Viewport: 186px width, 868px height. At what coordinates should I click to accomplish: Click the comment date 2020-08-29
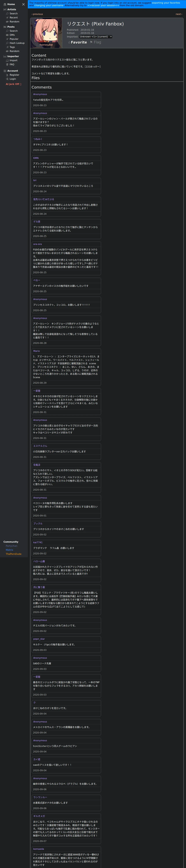tap(40, 383)
